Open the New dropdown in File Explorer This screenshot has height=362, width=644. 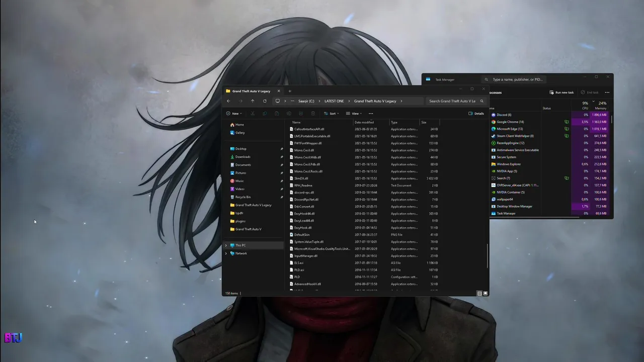click(x=234, y=114)
